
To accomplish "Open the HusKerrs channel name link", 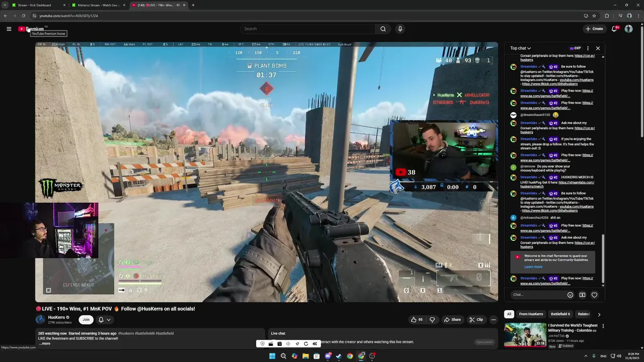I will click(56, 317).
